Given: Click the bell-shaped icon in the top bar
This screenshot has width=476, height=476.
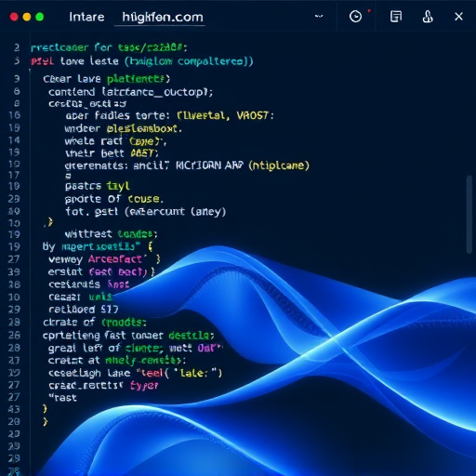Looking at the screenshot, I should 428,17.
